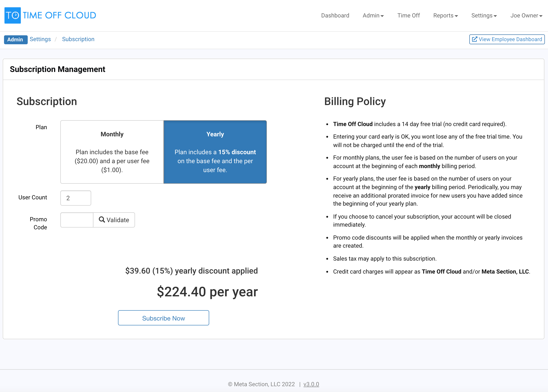The width and height of the screenshot is (548, 392).
Task: Open the Settings dropdown menu
Action: click(x=484, y=15)
